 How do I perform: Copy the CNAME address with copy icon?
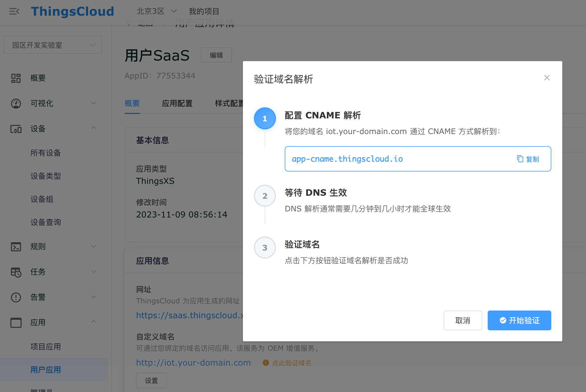pos(528,159)
